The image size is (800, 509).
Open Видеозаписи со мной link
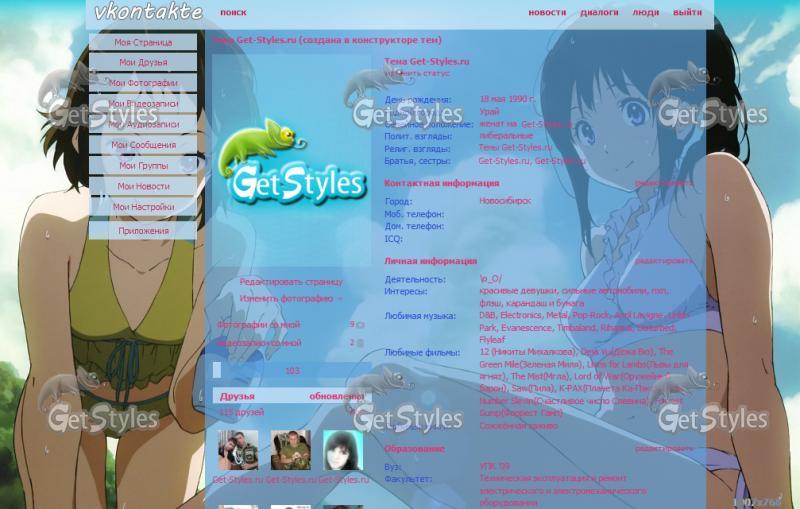[259, 343]
